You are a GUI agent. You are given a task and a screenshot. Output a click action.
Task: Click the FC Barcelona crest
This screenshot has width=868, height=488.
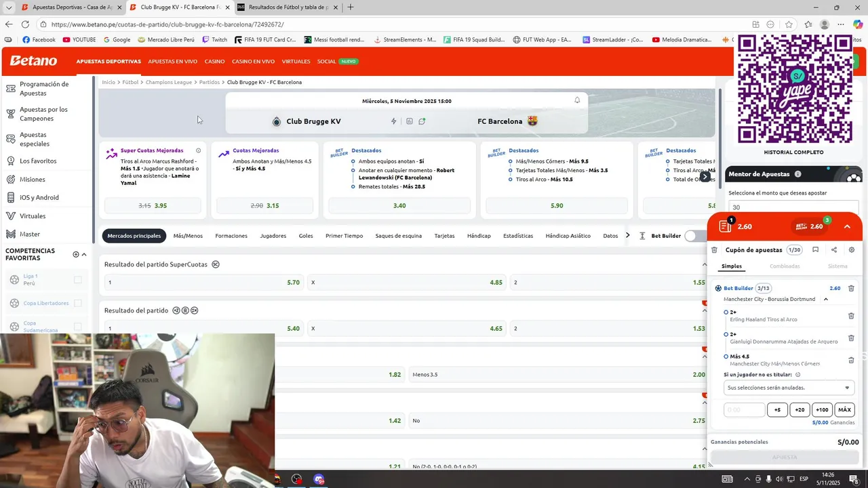[x=532, y=121]
